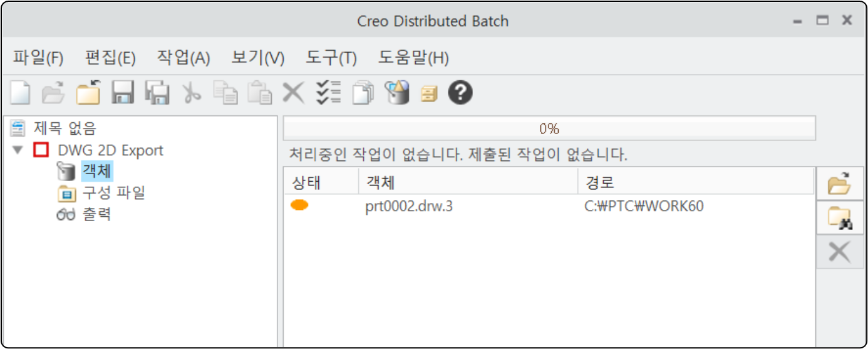This screenshot has width=868, height=349.
Task: Select the 제목 없음 root item
Action: coord(65,128)
